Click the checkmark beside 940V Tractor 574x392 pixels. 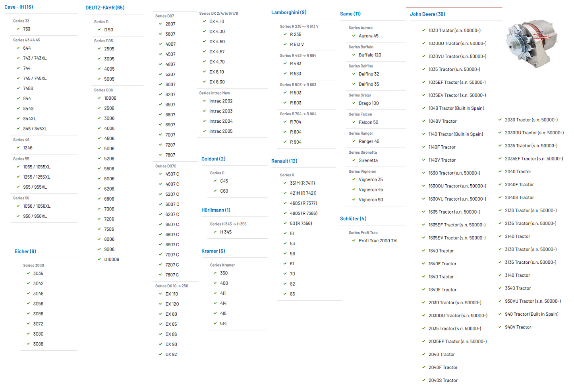500,327
